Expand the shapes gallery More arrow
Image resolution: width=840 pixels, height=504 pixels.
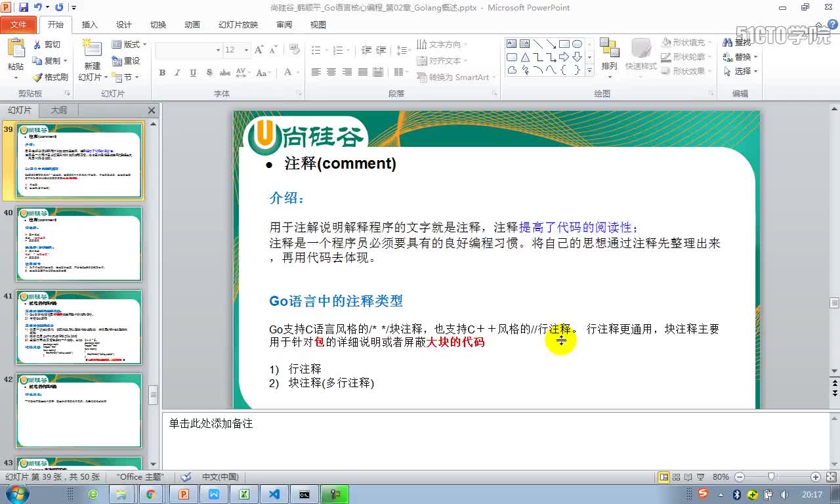(589, 70)
